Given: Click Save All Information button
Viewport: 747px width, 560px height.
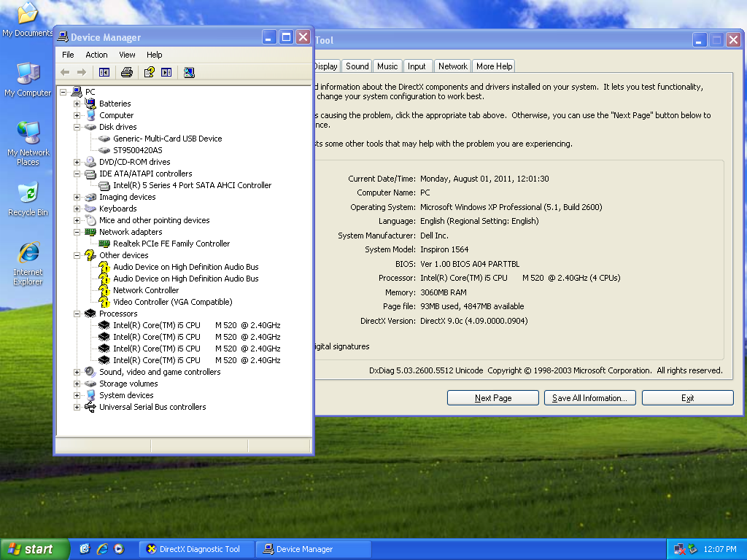Looking at the screenshot, I should point(589,398).
